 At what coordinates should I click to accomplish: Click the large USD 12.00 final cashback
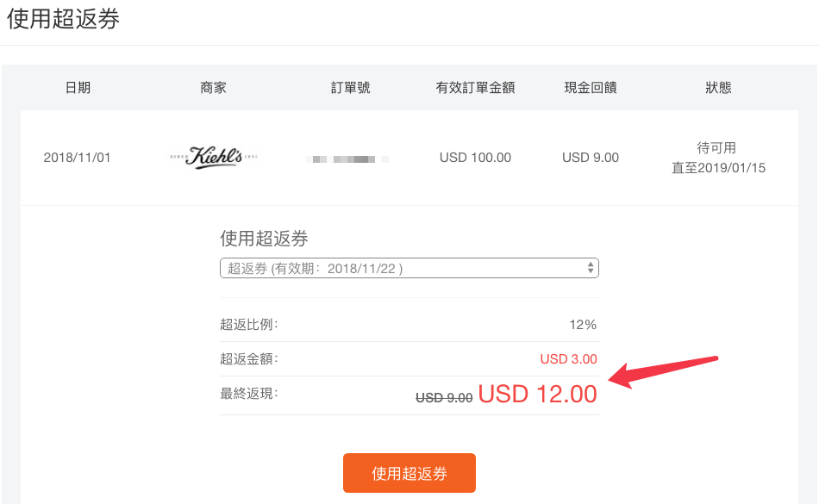[x=537, y=394]
